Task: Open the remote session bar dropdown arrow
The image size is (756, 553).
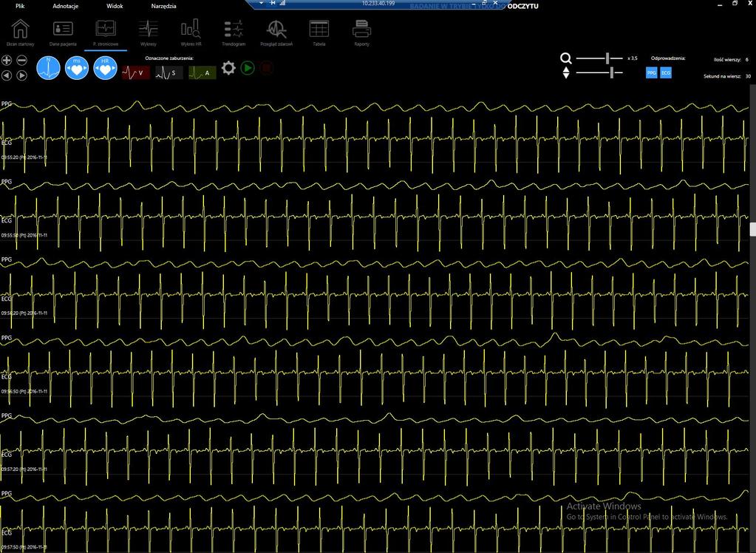Action: (262, 3)
